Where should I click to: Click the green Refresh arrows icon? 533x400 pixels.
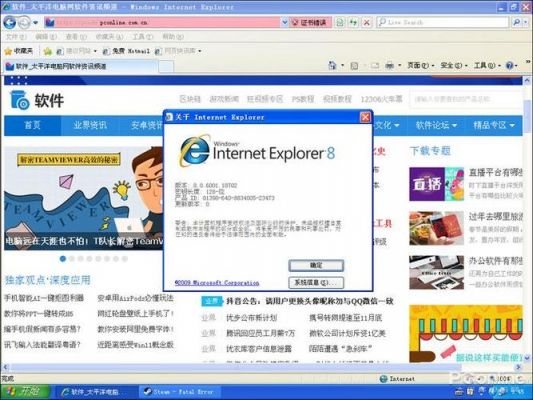(x=353, y=23)
